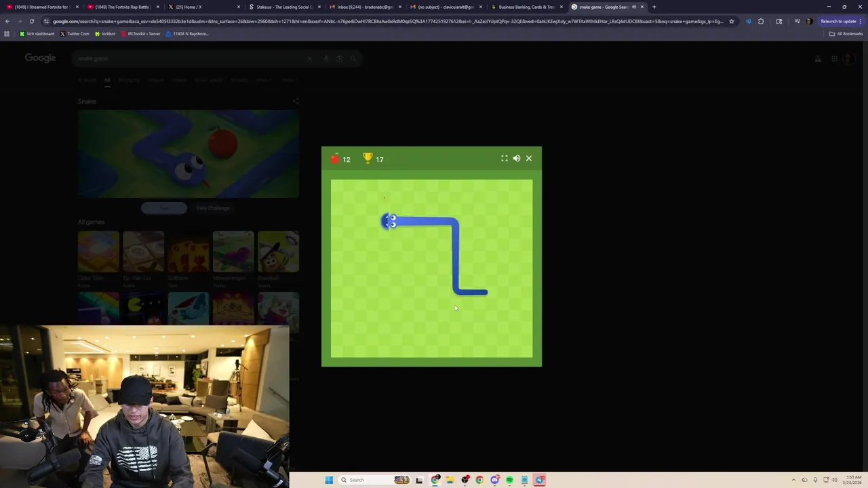Viewport: 868px width, 488px height.
Task: Switch to the Home / X tab
Action: coord(203,7)
